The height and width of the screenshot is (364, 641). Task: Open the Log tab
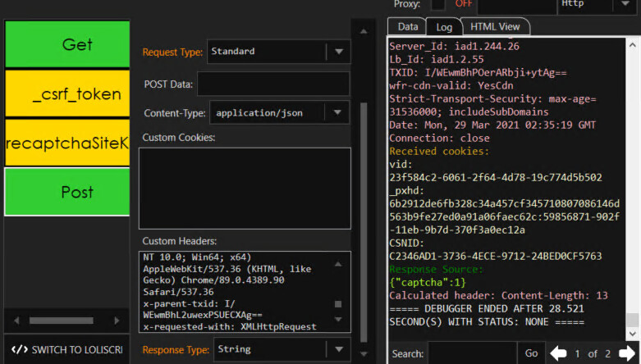tap(444, 27)
